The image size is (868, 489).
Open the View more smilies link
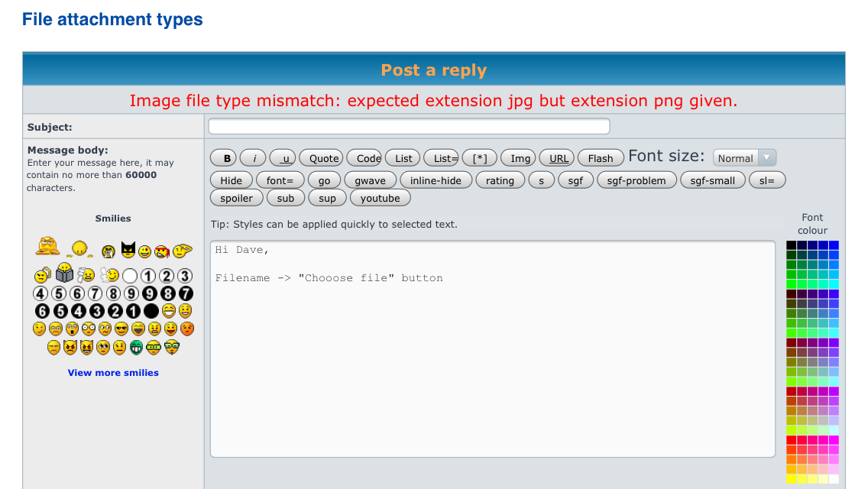pyautogui.click(x=113, y=373)
